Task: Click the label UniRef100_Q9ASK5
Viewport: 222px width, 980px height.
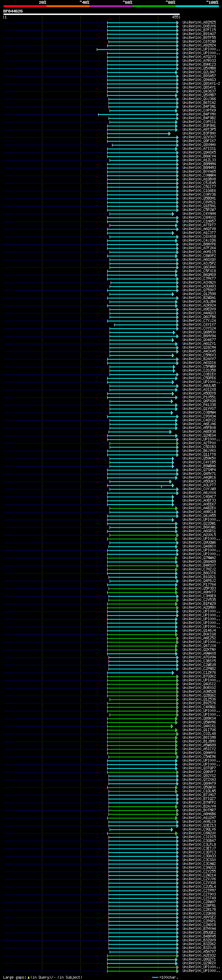Action: pyautogui.click(x=199, y=152)
